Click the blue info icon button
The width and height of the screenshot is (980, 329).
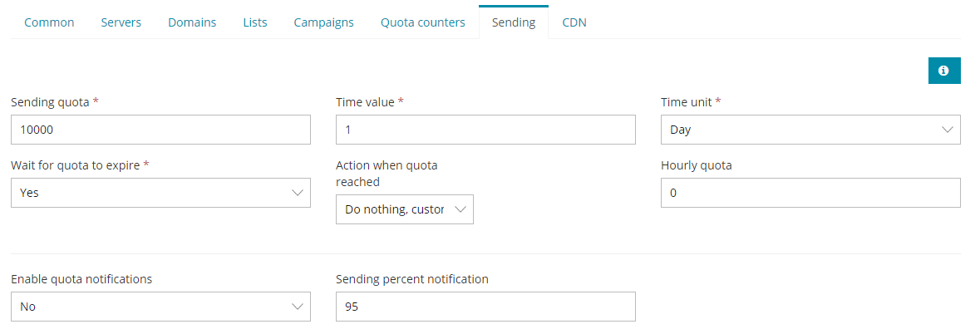(x=943, y=71)
